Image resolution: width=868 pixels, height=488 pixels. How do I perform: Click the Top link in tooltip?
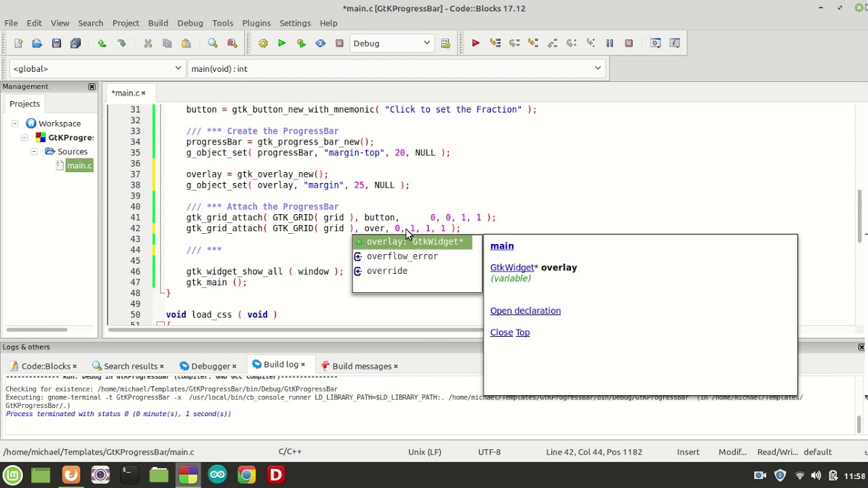tap(522, 333)
